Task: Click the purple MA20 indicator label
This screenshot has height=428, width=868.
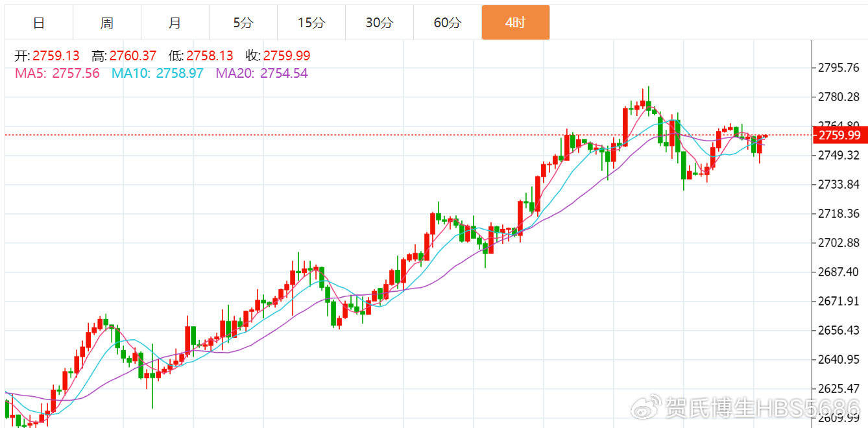Action: click(x=234, y=73)
